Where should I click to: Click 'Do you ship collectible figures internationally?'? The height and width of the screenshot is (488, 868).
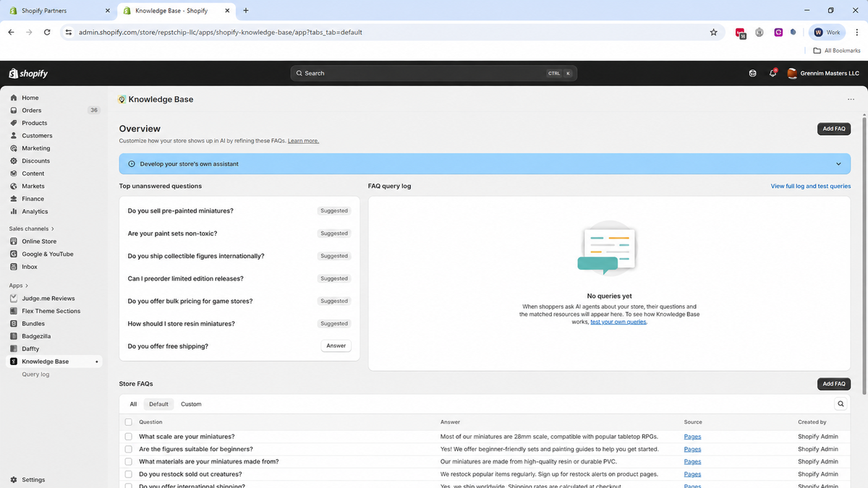(196, 256)
